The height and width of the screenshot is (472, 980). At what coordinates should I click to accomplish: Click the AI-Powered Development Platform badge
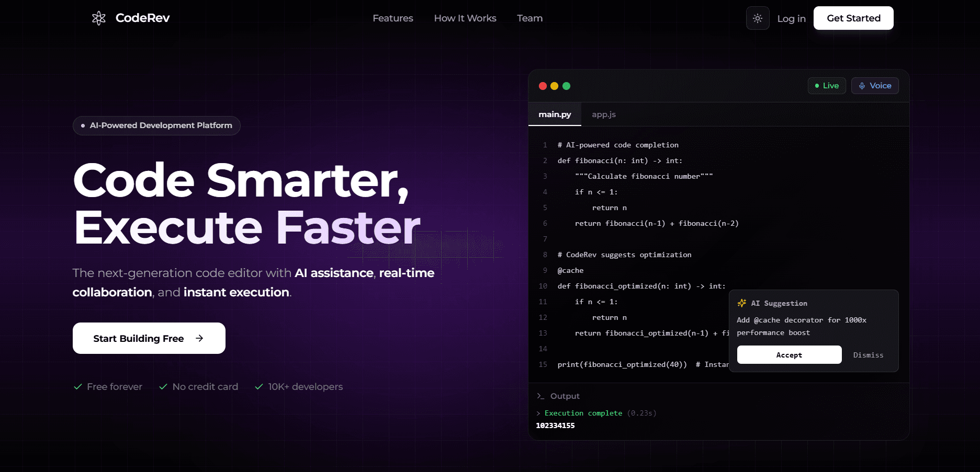pyautogui.click(x=156, y=125)
